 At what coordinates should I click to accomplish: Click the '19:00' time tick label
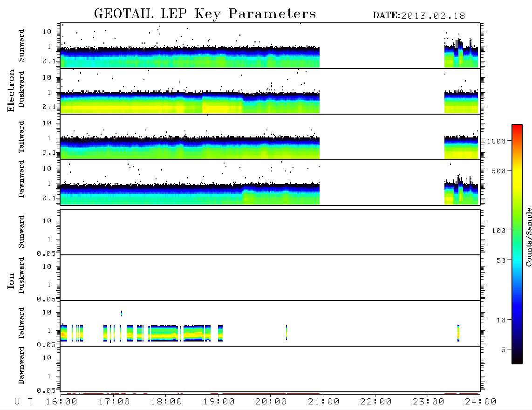point(219,402)
